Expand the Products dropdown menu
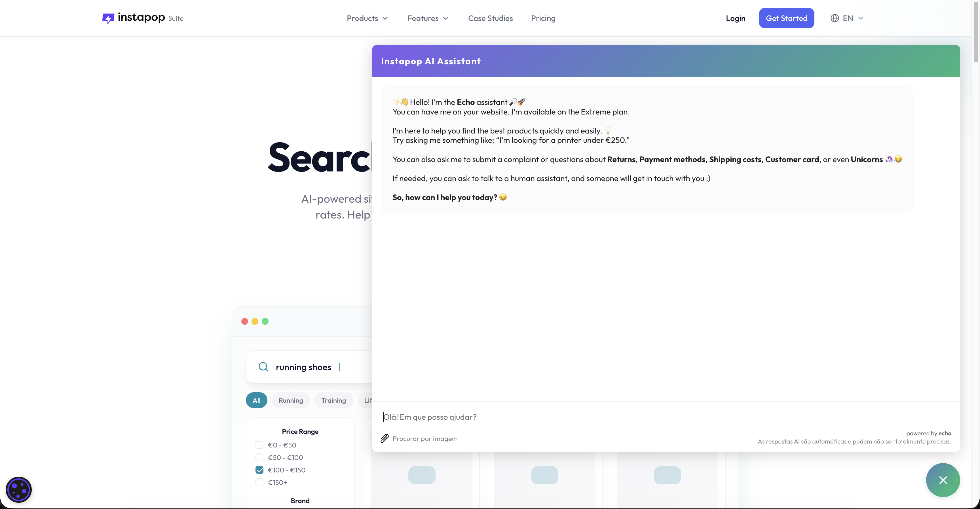 point(367,18)
